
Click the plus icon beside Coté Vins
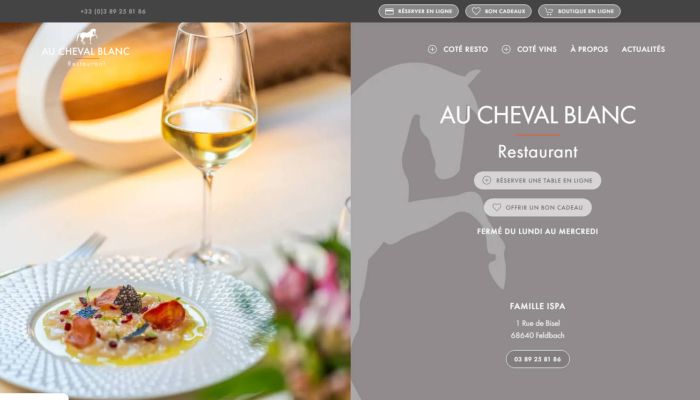pos(506,49)
